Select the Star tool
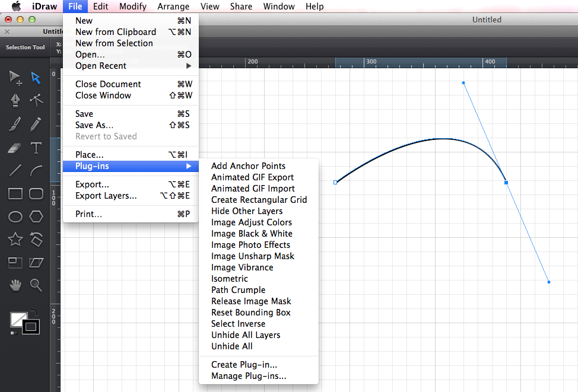Image resolution: width=578 pixels, height=392 pixels. coord(15,240)
